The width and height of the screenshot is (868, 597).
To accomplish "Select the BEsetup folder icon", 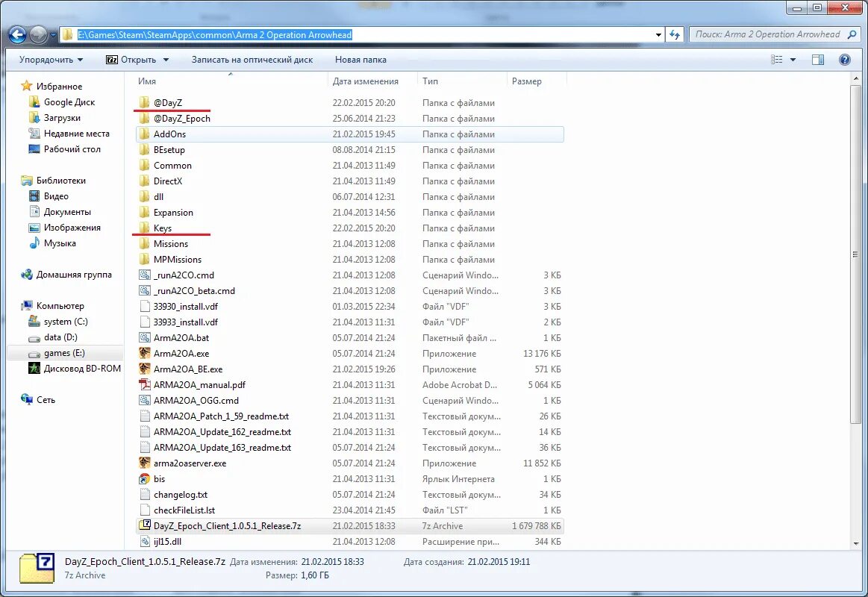I will click(145, 149).
